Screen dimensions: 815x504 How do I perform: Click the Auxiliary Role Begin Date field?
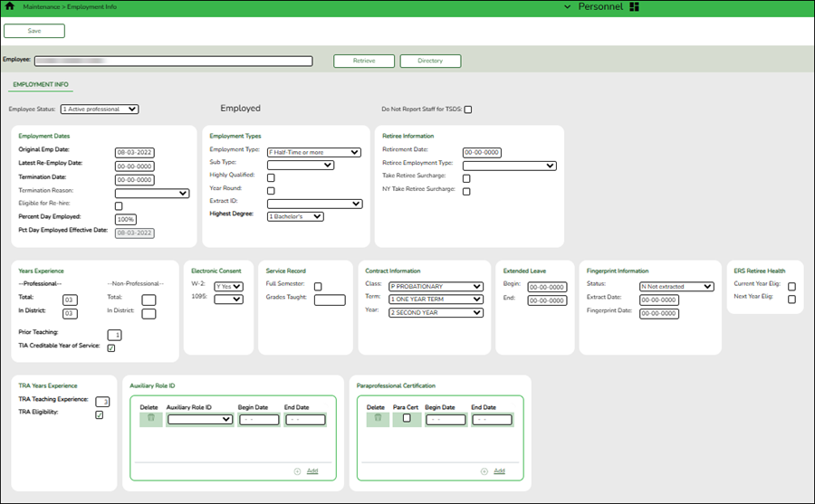click(x=259, y=419)
